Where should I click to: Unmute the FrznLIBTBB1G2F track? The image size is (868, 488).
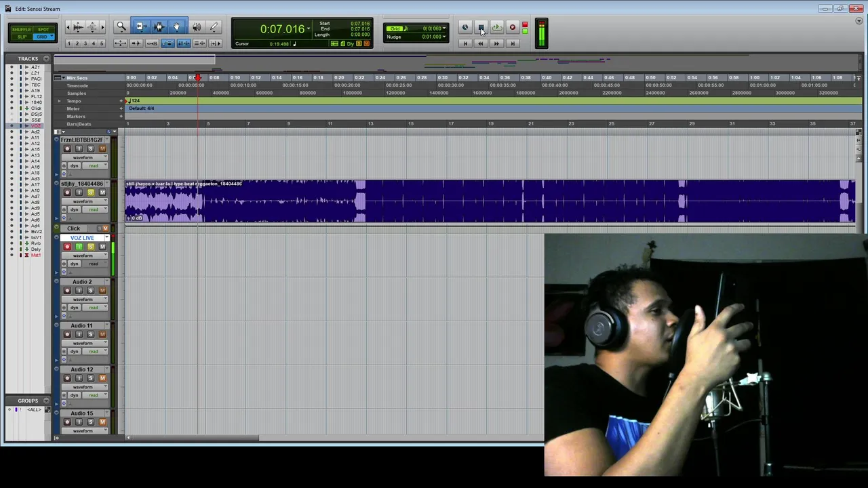[x=102, y=148]
